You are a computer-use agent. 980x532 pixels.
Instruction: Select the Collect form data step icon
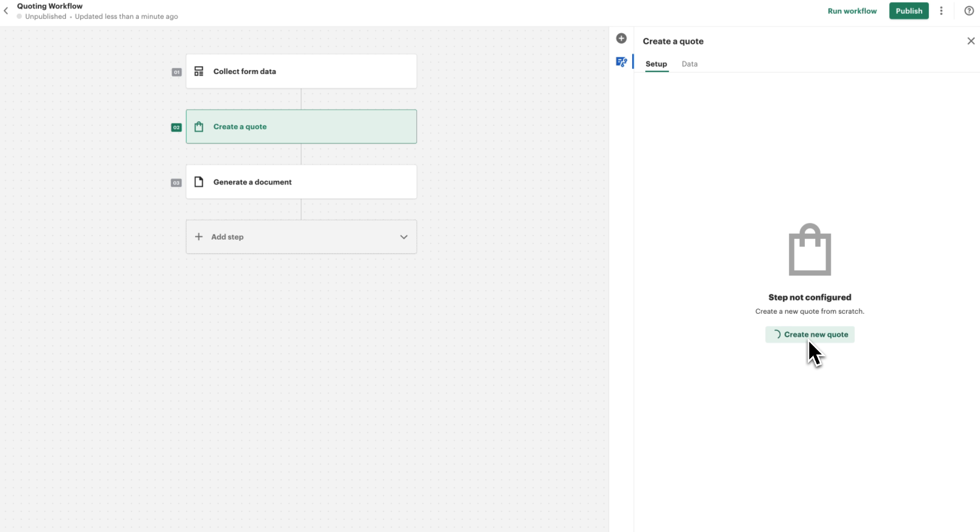tap(199, 71)
